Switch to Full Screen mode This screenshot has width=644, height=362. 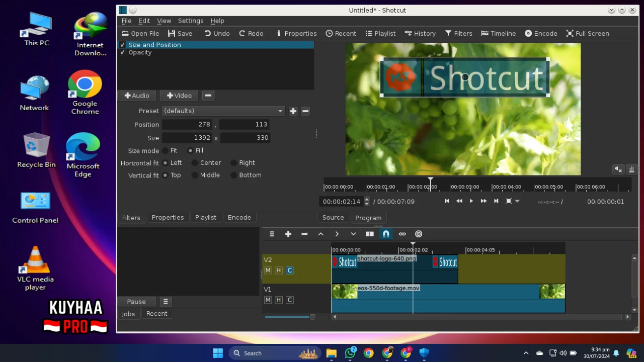(x=587, y=33)
